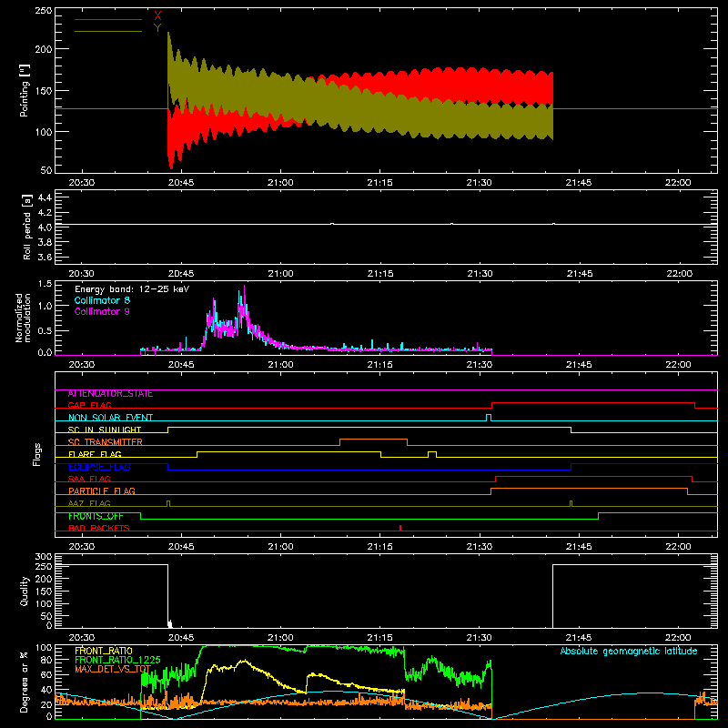Screen dimensions: 728x728
Task: Click the Flags axis title
Action: click(x=36, y=454)
